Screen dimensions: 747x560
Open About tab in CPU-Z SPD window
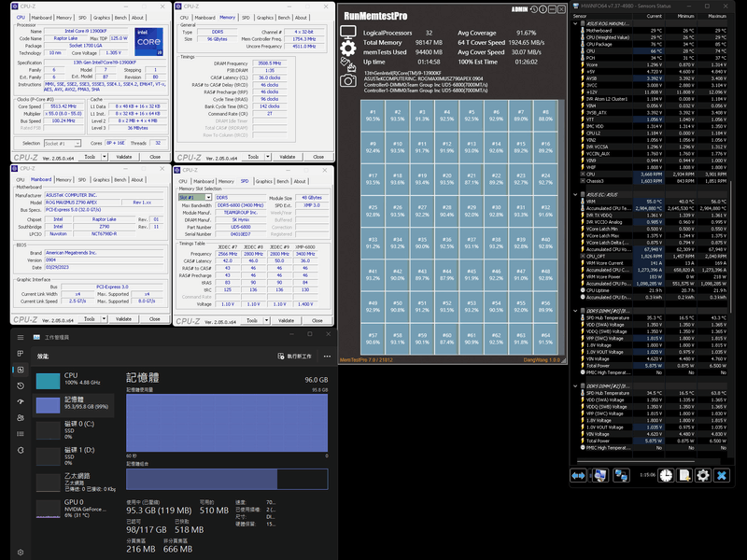300,181
